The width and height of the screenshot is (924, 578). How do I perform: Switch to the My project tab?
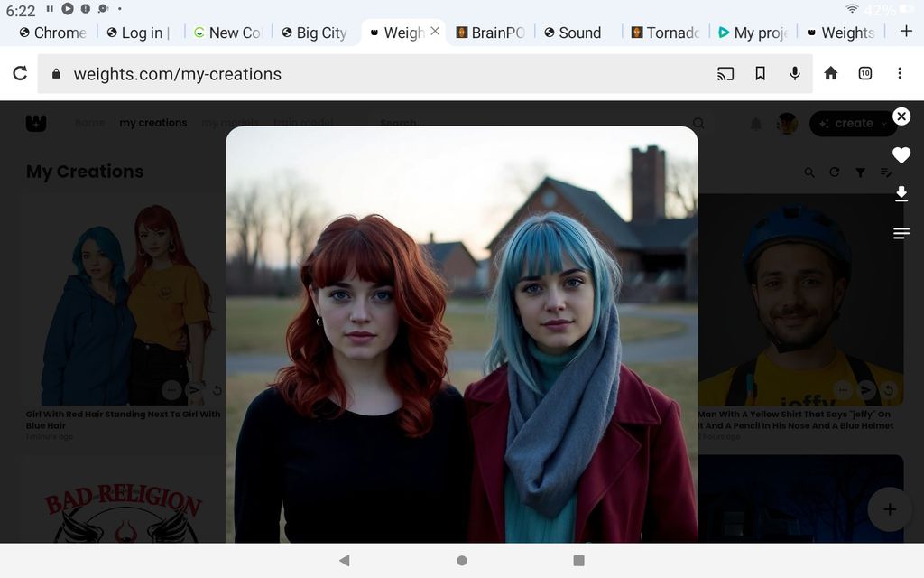click(753, 33)
